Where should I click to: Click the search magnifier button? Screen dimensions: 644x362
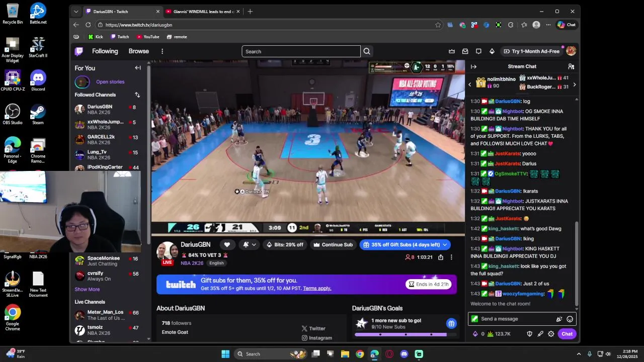367,51
